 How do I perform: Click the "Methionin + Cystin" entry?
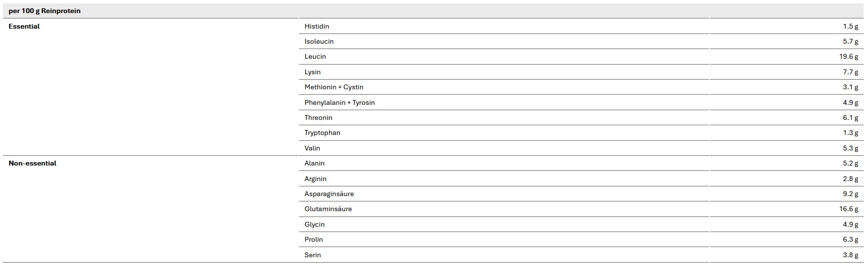pos(334,87)
